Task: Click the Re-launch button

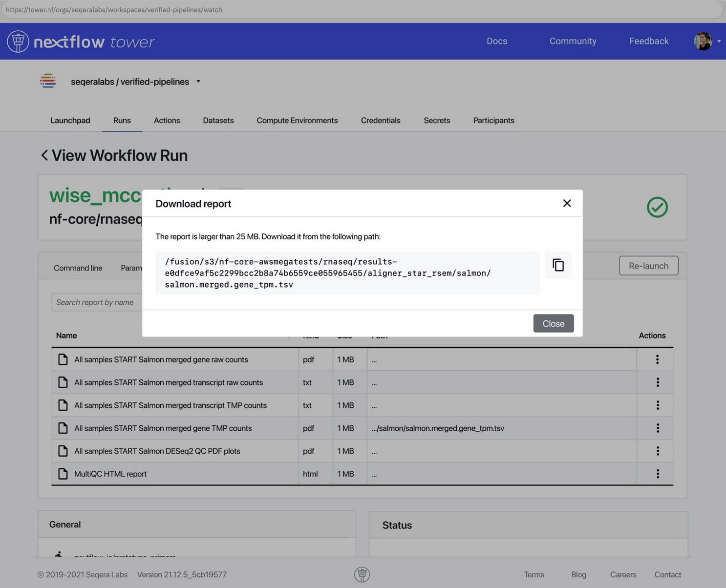Action: coord(648,266)
